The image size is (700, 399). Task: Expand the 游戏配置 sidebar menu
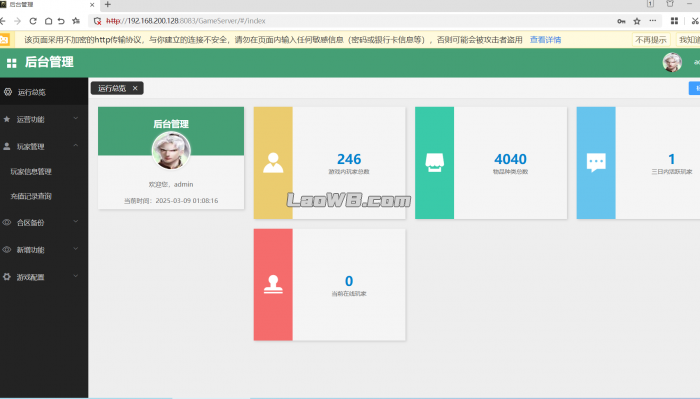[44, 277]
